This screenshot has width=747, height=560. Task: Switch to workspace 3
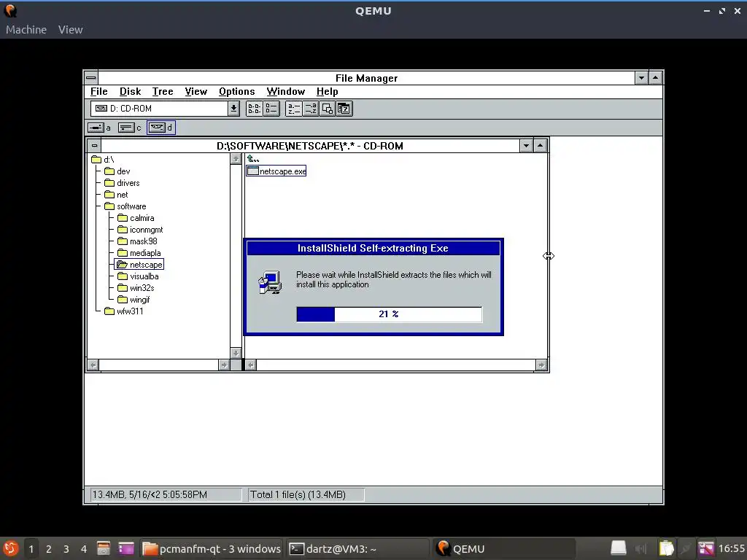point(66,549)
